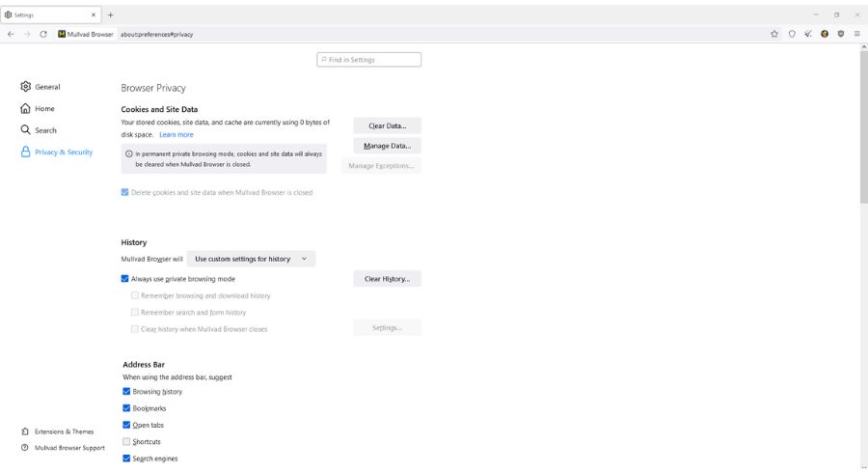Uncheck Bookmarks address bar suggestion
The image size is (868, 473).
pos(126,408)
